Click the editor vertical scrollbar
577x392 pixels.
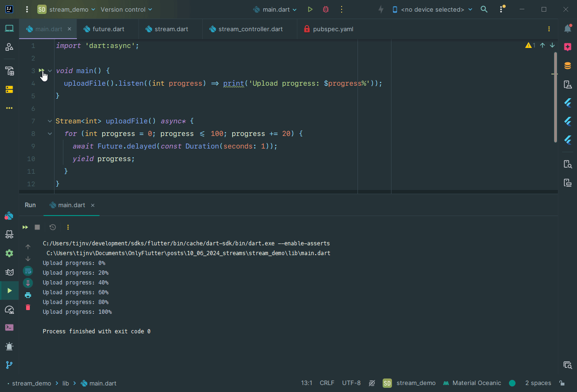555,98
